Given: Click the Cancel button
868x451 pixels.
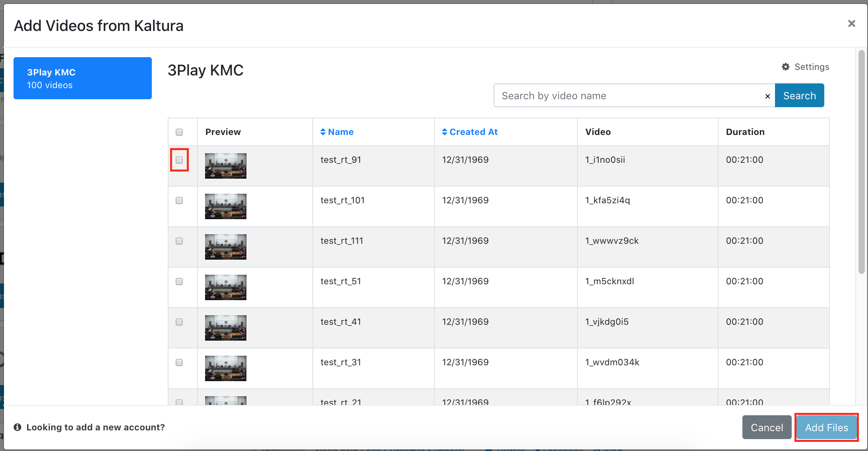Looking at the screenshot, I should 767,427.
